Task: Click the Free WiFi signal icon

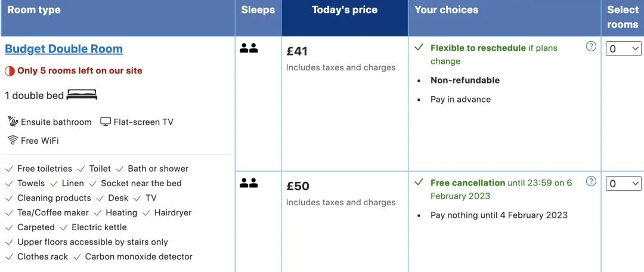Action: tap(13, 140)
